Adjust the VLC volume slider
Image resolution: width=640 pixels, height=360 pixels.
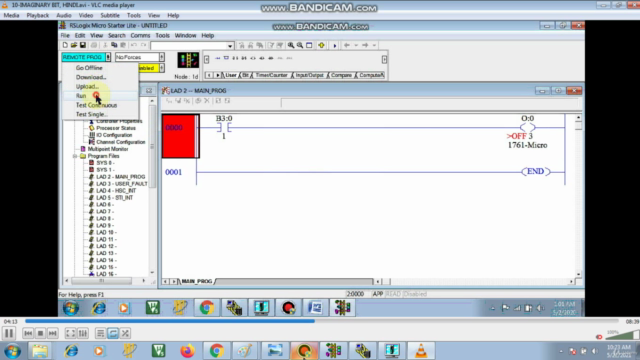coord(622,335)
